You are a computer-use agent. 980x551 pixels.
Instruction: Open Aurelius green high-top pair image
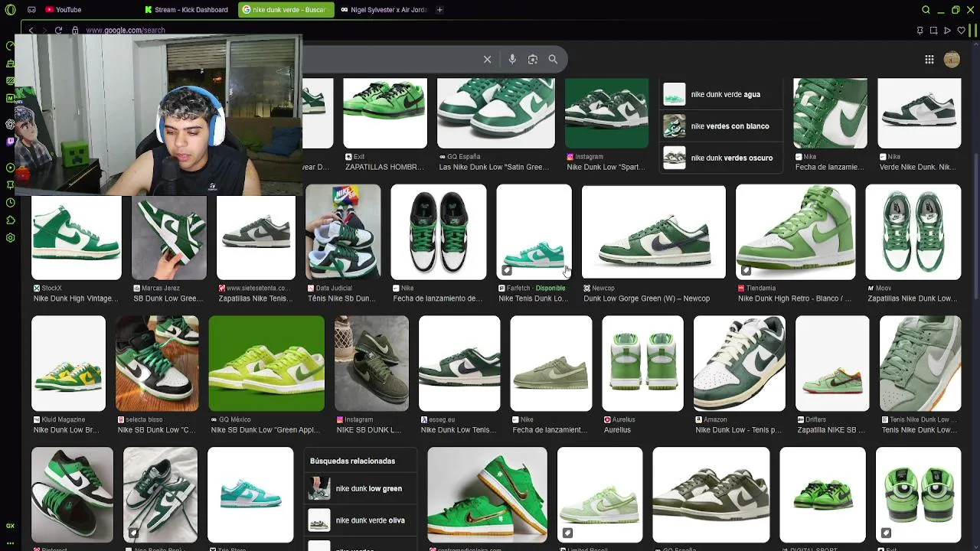(x=642, y=364)
